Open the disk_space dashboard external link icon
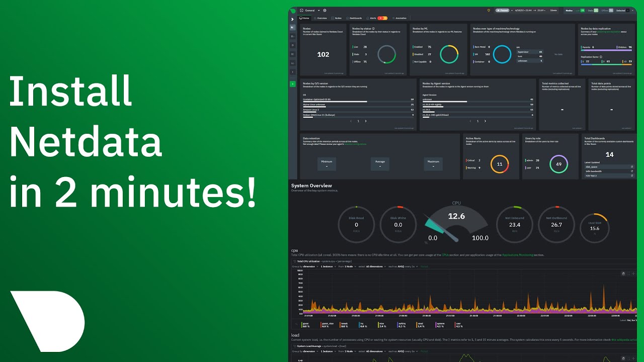The width and height of the screenshot is (644, 362). click(632, 166)
